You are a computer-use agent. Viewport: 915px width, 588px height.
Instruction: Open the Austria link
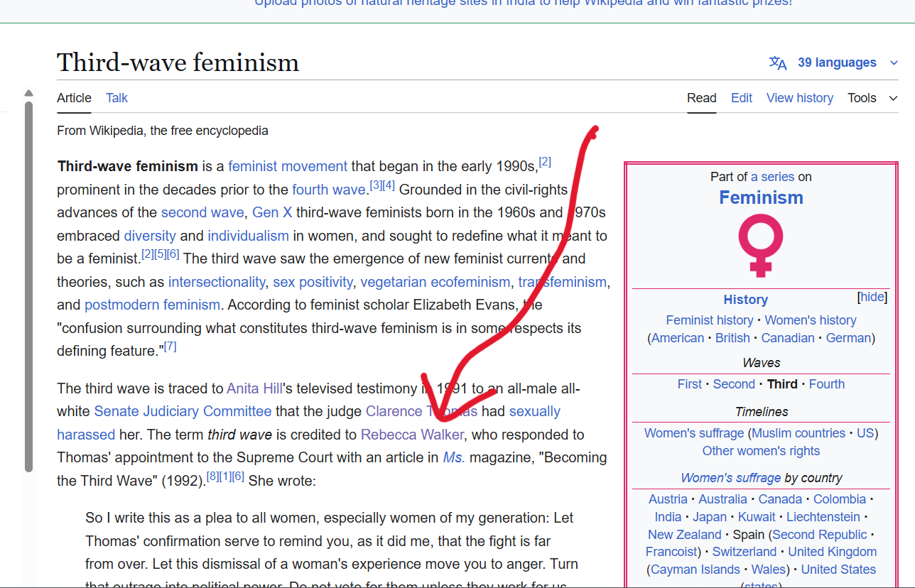coord(668,499)
